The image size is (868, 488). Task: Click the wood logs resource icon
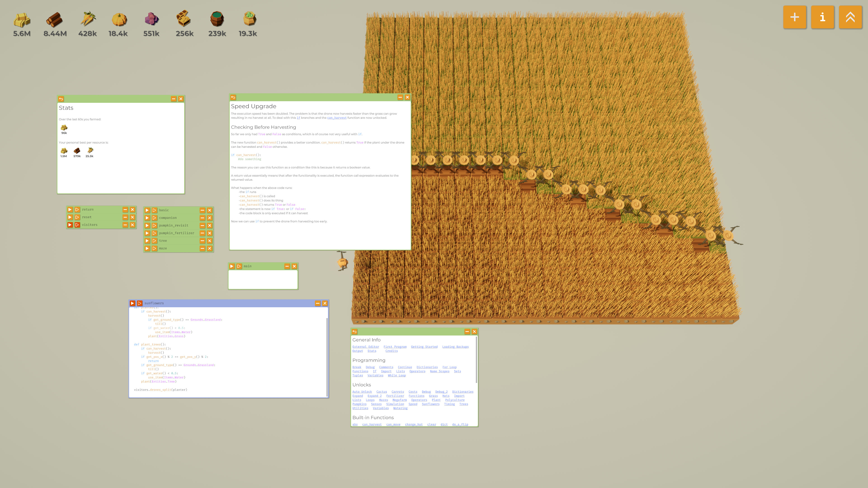(x=54, y=19)
